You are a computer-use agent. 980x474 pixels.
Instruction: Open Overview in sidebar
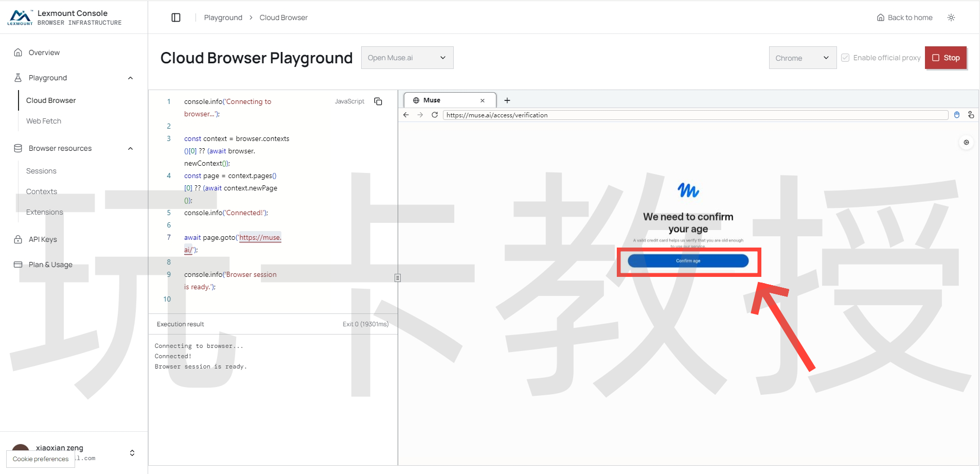coord(44,52)
